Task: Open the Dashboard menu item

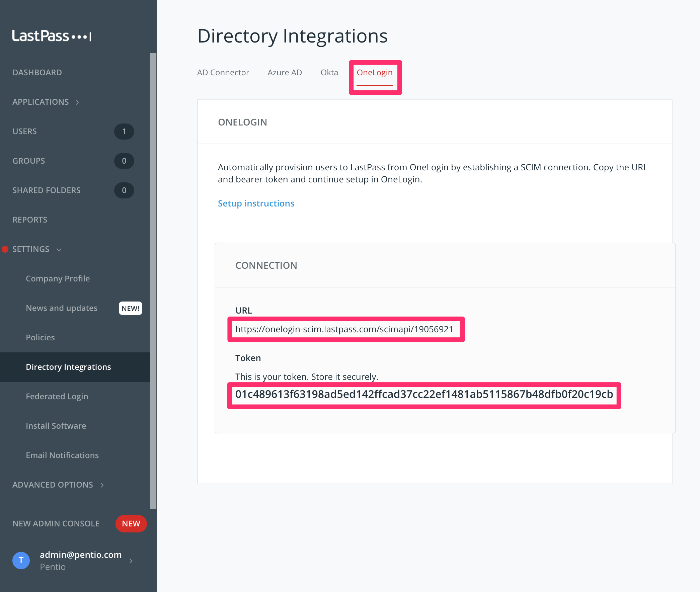Action: pyautogui.click(x=37, y=73)
